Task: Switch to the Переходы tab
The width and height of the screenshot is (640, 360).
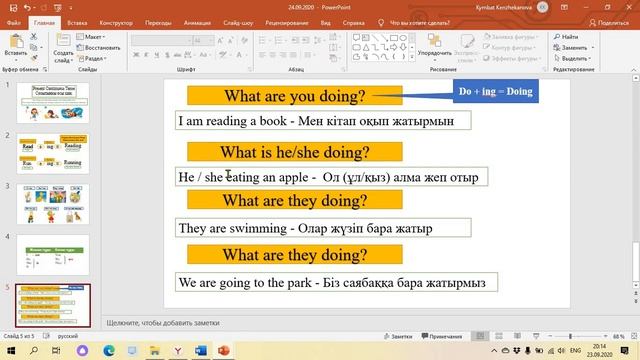Action: coord(158,23)
